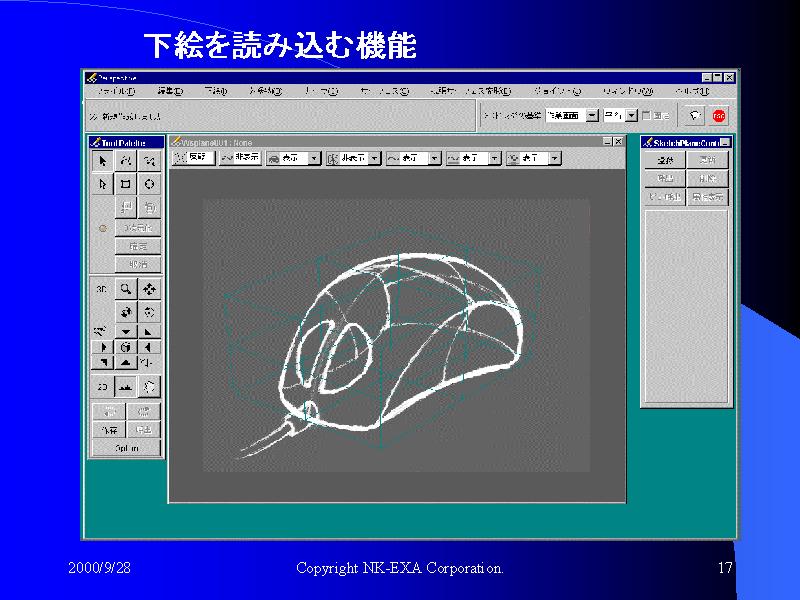
Task: Toggle the 非表示 button in sketch toolbar
Action: (x=241, y=158)
